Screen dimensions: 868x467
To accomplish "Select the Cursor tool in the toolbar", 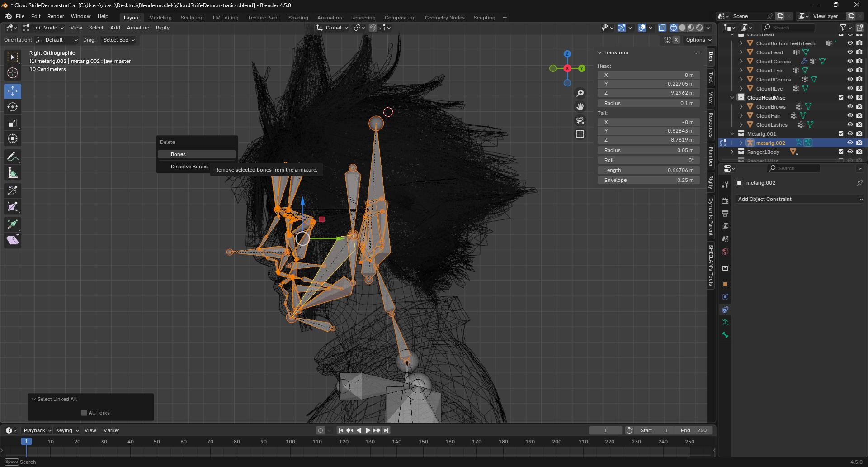I will (x=13, y=73).
